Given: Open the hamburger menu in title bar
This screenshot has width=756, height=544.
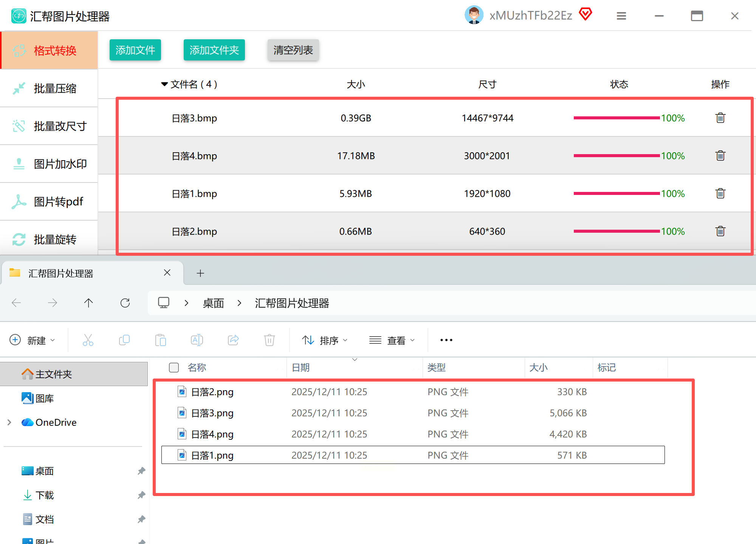Looking at the screenshot, I should pyautogui.click(x=621, y=16).
